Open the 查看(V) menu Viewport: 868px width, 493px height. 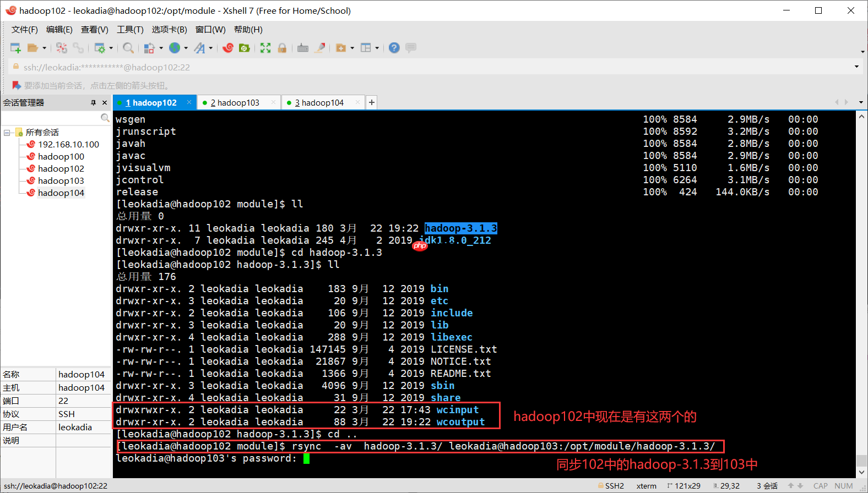click(x=95, y=30)
